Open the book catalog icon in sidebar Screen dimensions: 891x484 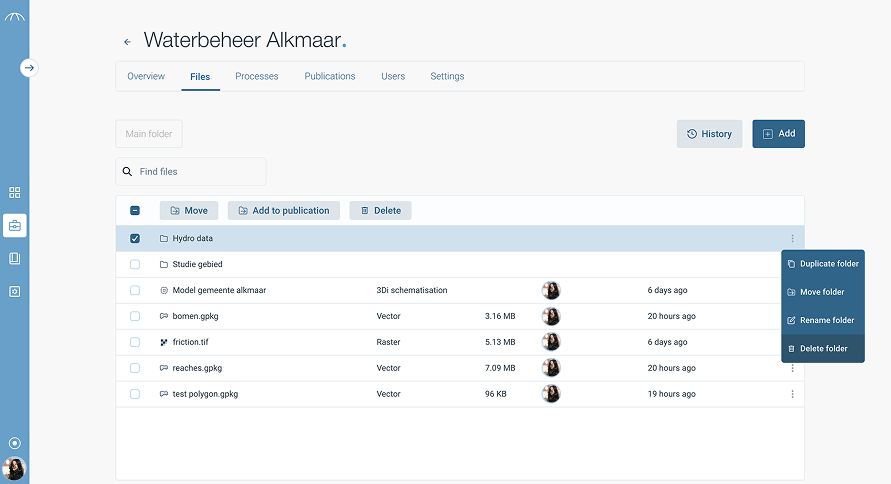pyautogui.click(x=14, y=258)
